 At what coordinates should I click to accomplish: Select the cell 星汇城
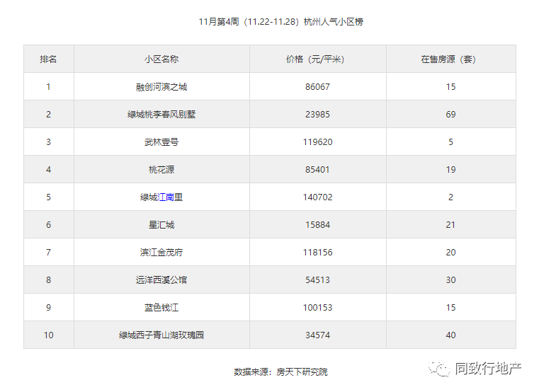pyautogui.click(x=161, y=225)
